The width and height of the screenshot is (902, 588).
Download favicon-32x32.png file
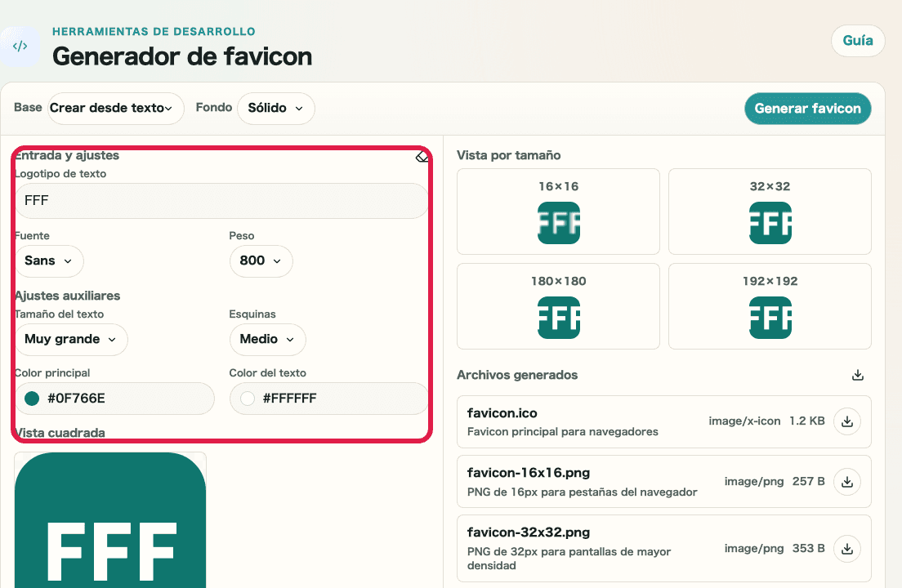(847, 548)
